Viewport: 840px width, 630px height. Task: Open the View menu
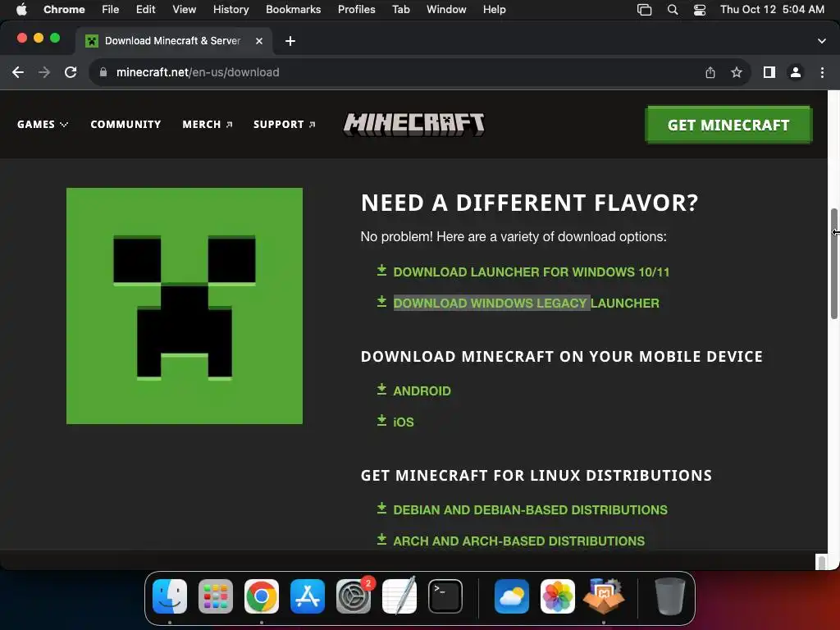tap(185, 10)
